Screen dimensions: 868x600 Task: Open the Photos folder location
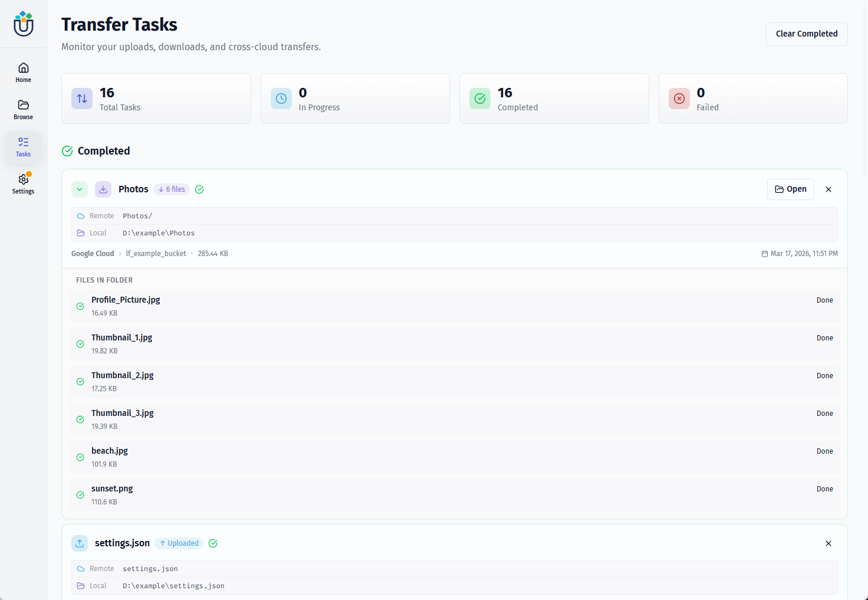tap(790, 189)
